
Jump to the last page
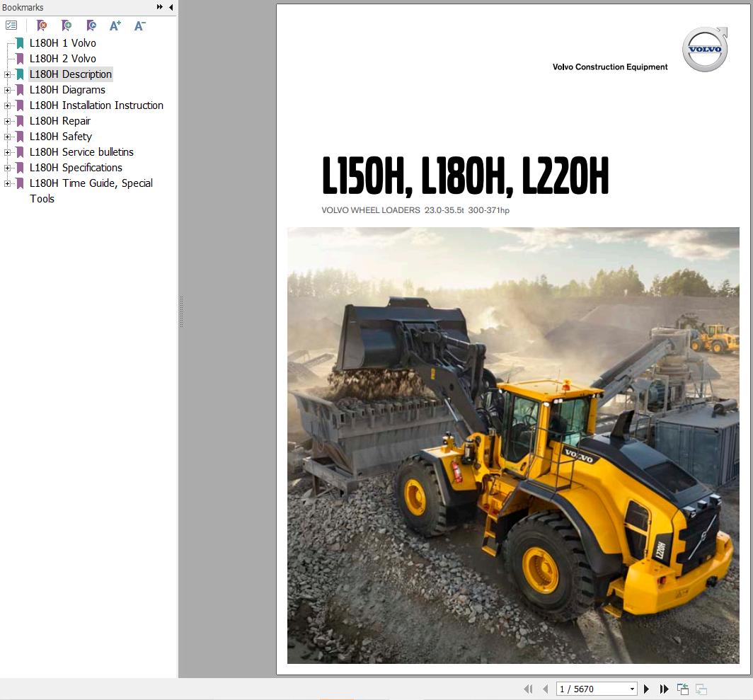click(x=664, y=689)
